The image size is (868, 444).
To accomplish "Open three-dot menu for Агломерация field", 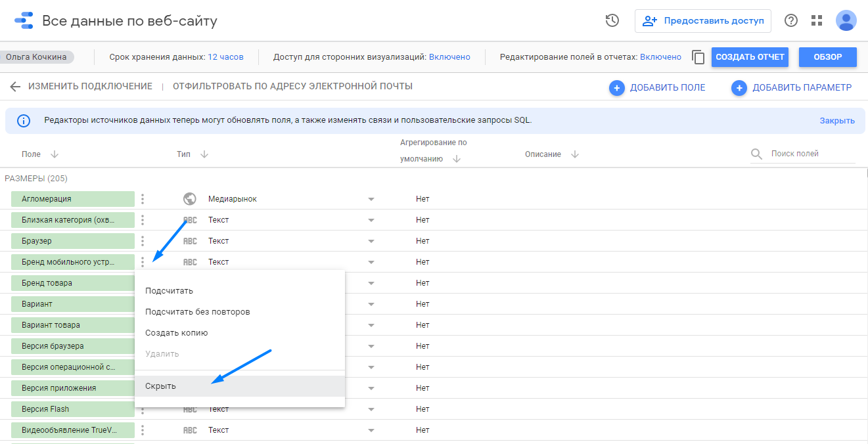I will pyautogui.click(x=143, y=199).
